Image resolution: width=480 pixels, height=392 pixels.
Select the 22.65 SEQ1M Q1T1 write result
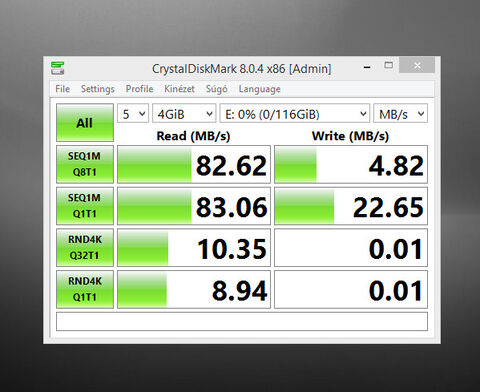[351, 206]
